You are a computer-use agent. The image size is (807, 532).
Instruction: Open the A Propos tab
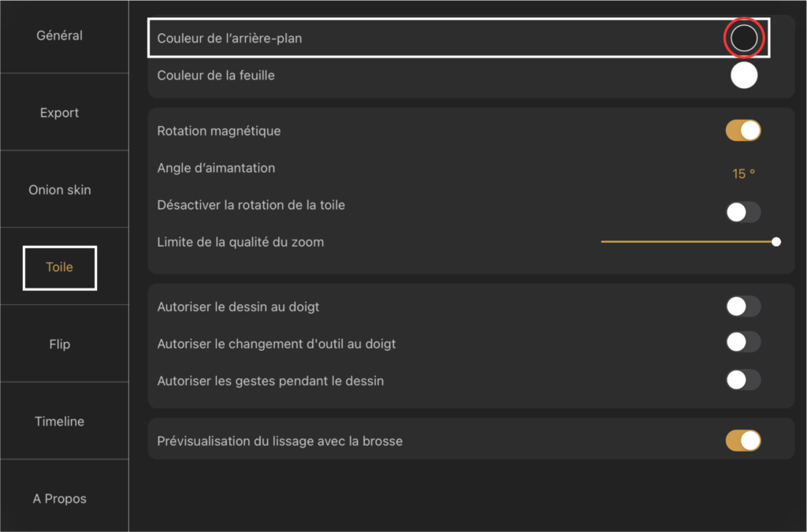(59, 499)
